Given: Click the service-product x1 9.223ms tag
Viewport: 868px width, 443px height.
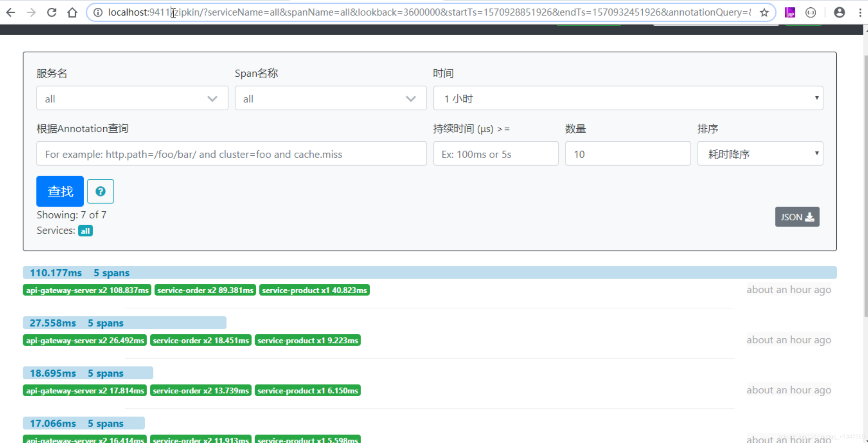Looking at the screenshot, I should point(308,340).
